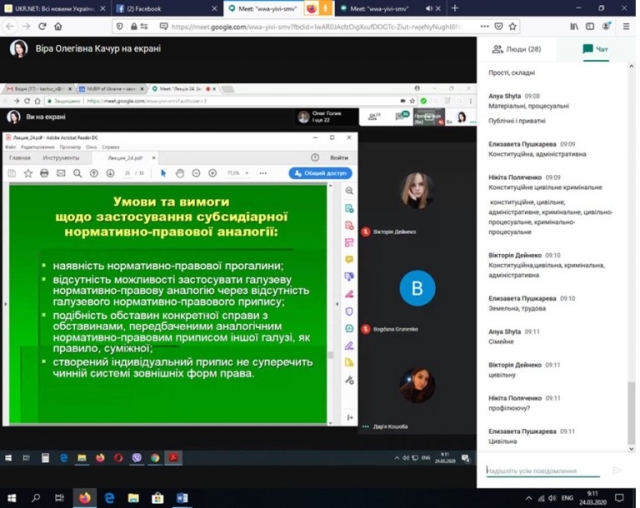Open Инструменты tab in shared Acrobat

[x=61, y=158]
